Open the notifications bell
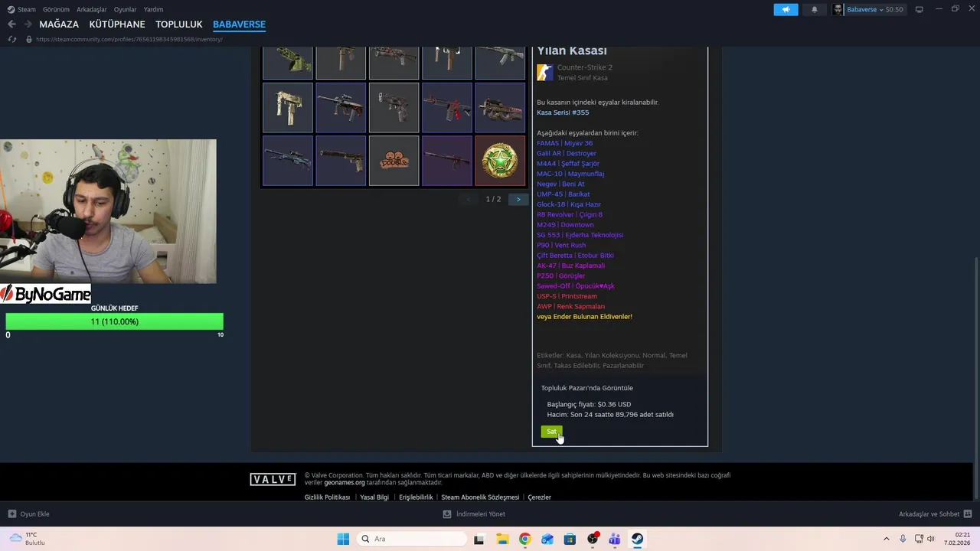 814,9
